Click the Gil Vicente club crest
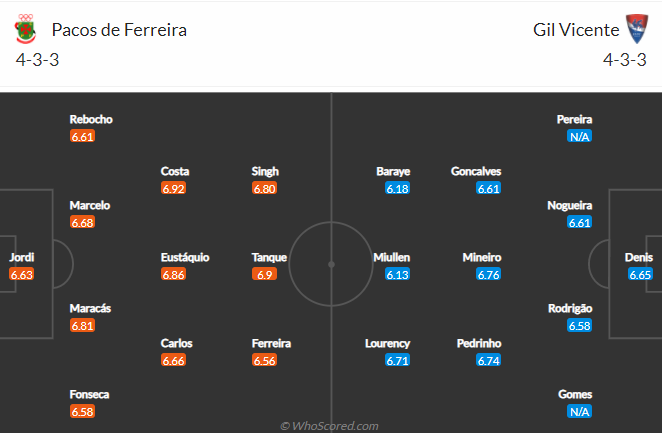The image size is (662, 433). click(637, 29)
